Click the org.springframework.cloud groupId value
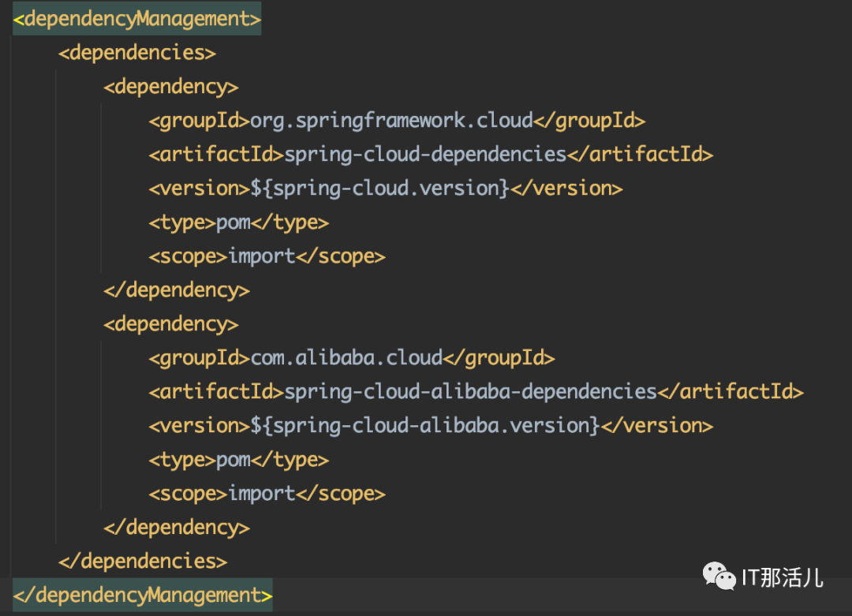The image size is (852, 616). [391, 121]
